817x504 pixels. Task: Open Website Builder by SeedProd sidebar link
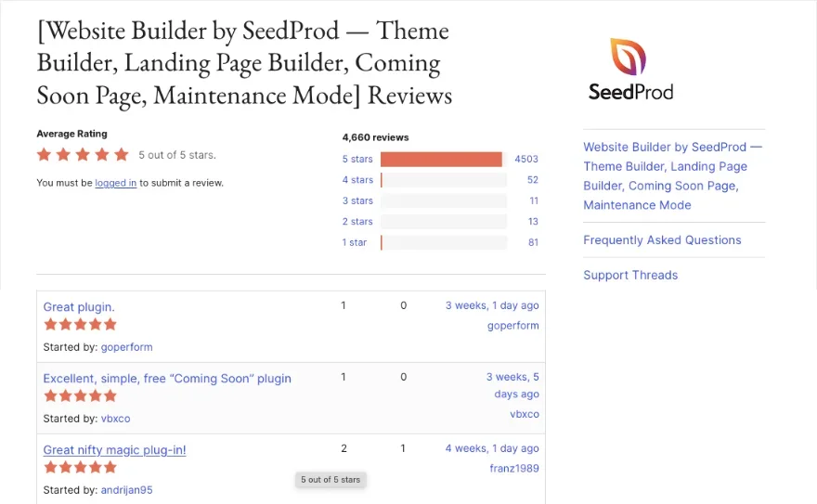point(672,175)
